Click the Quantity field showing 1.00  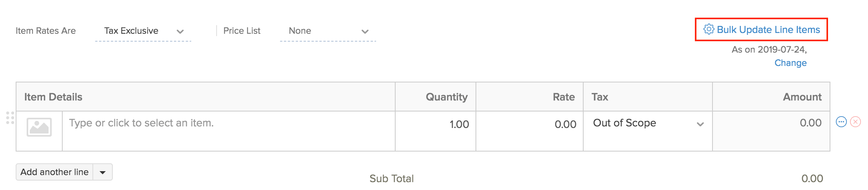(436, 124)
